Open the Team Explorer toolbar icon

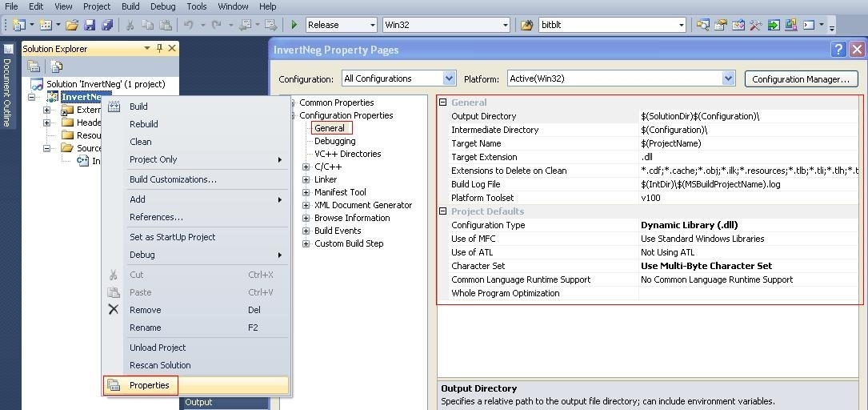click(x=738, y=25)
